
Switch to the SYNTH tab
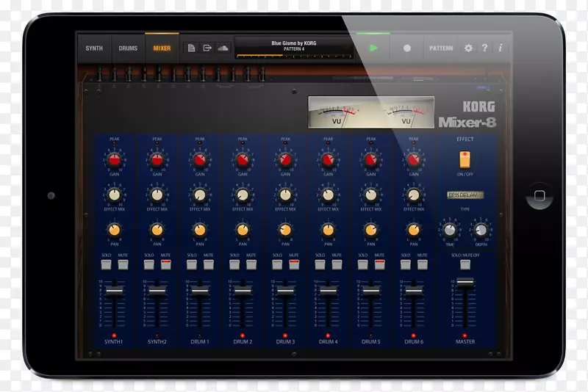tap(94, 48)
